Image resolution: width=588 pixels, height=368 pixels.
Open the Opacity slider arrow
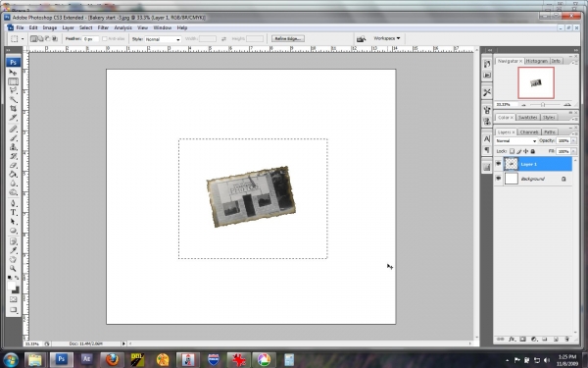pyautogui.click(x=573, y=140)
